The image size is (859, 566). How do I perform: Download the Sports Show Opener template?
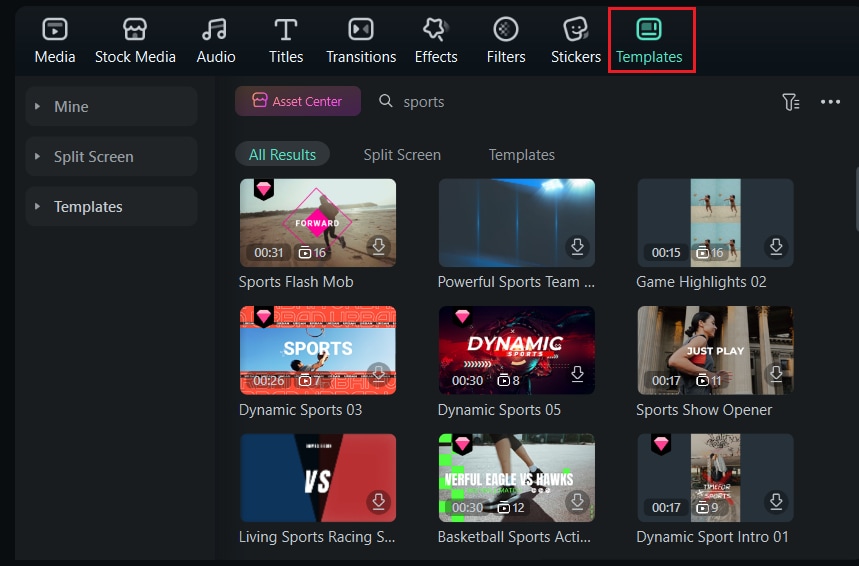pyautogui.click(x=776, y=374)
